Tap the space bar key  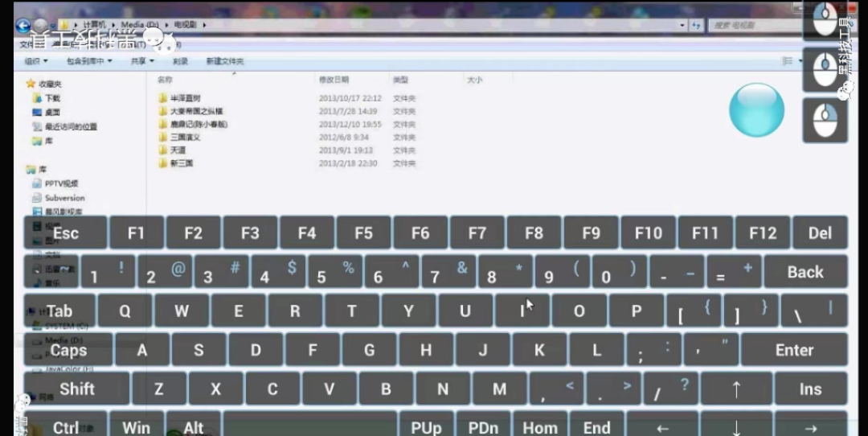[x=310, y=426]
